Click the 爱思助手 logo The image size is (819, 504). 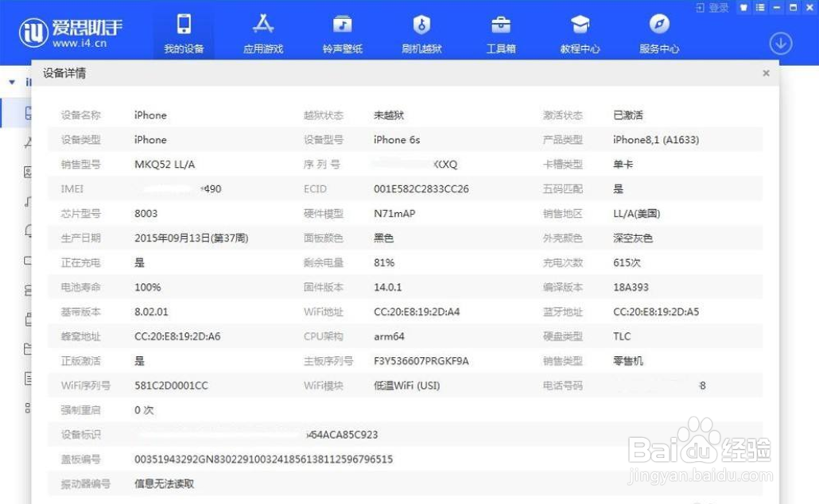[71, 33]
